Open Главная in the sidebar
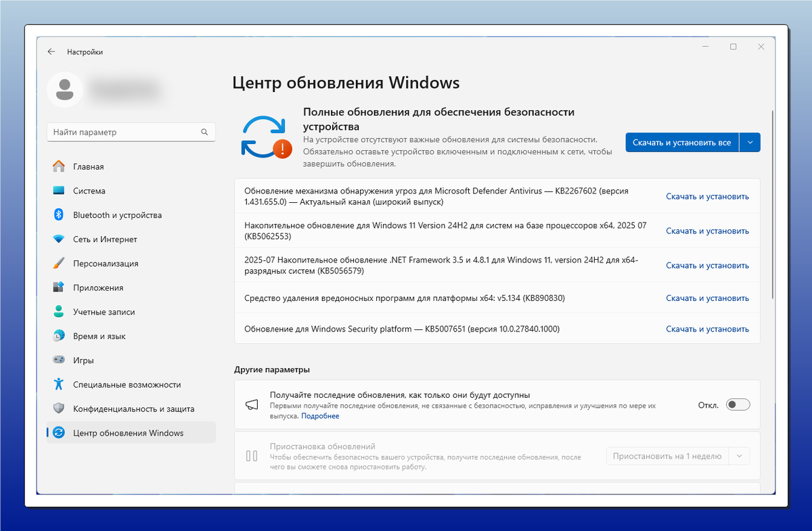Image resolution: width=812 pixels, height=531 pixels. (131, 166)
